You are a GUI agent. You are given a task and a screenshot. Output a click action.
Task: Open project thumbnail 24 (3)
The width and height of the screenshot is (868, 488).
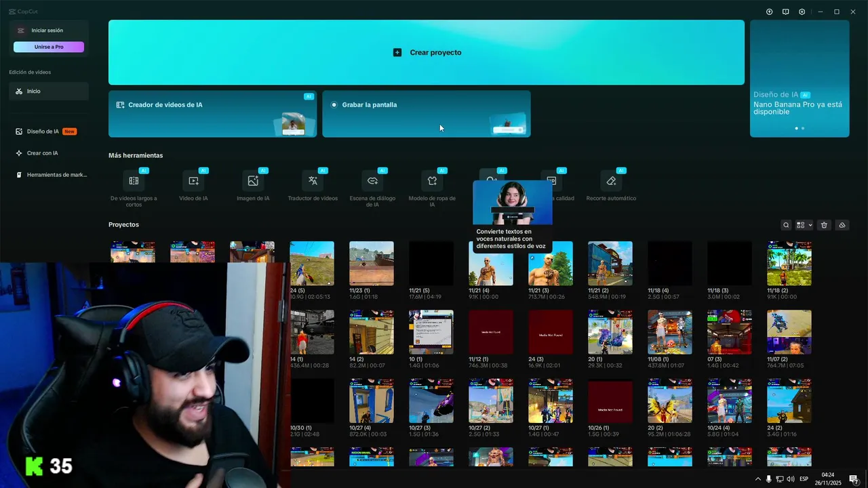tap(551, 332)
